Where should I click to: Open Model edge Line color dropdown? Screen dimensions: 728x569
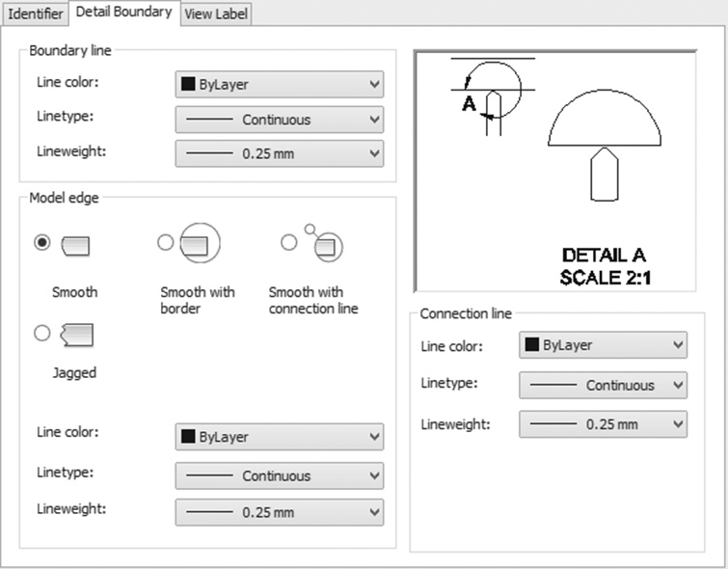point(280,437)
